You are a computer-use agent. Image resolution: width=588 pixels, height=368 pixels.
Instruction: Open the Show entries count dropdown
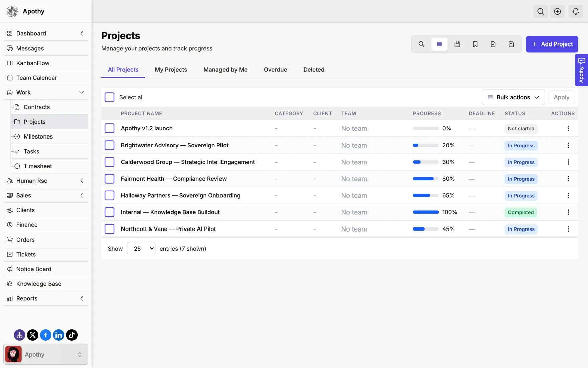pos(141,249)
